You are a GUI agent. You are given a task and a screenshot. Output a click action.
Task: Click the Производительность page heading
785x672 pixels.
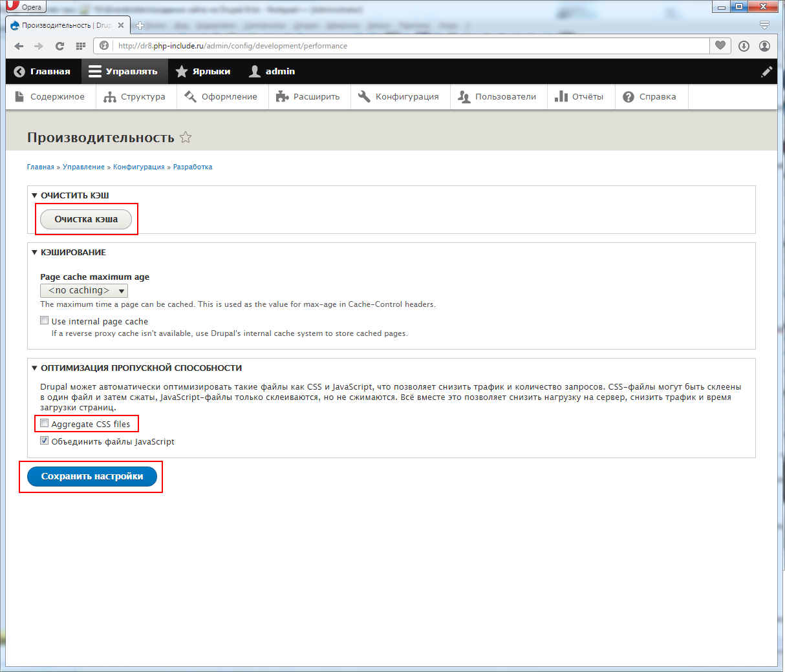pyautogui.click(x=101, y=138)
